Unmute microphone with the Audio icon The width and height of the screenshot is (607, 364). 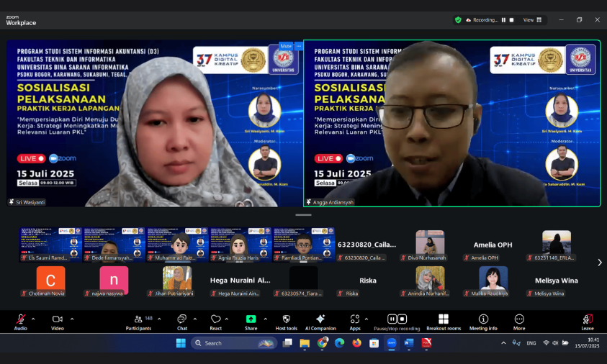click(x=20, y=322)
